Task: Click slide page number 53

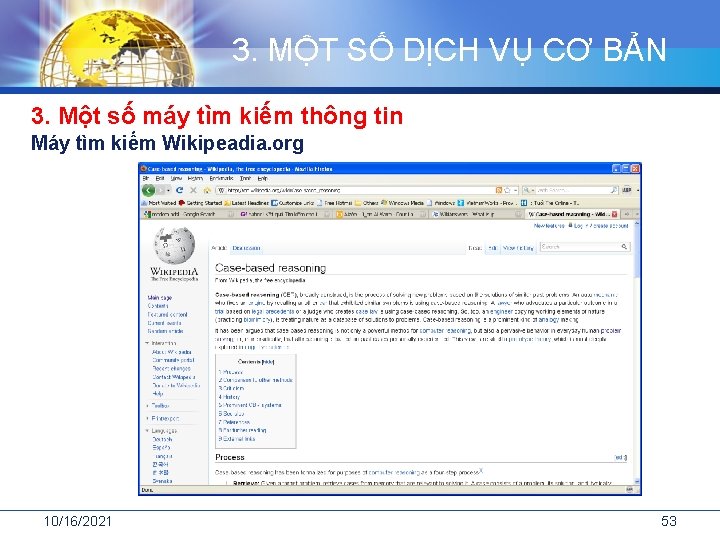Action: tap(669, 521)
